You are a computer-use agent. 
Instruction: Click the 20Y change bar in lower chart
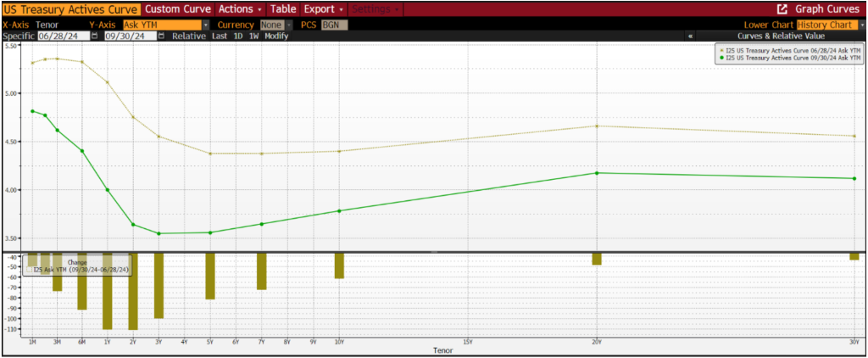(x=597, y=259)
